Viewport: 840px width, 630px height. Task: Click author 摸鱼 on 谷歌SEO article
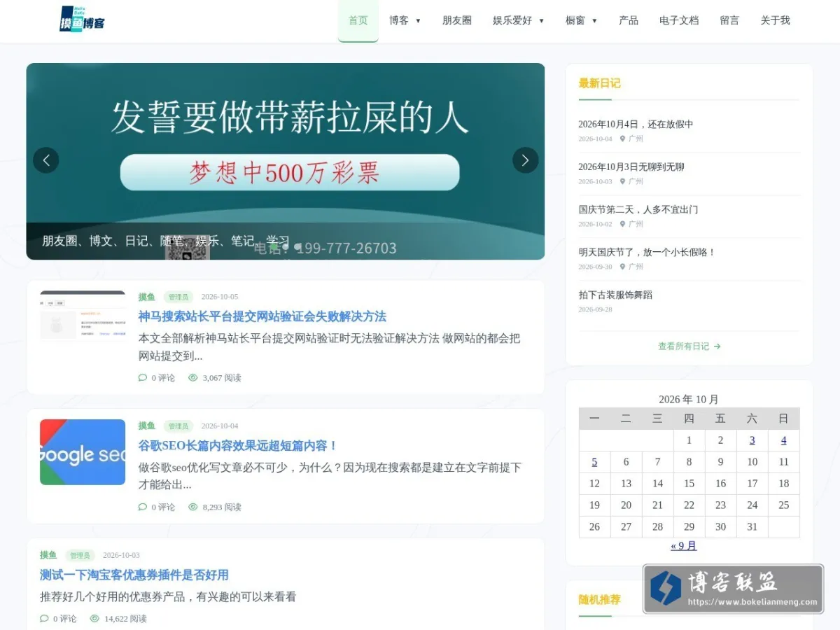tap(146, 426)
